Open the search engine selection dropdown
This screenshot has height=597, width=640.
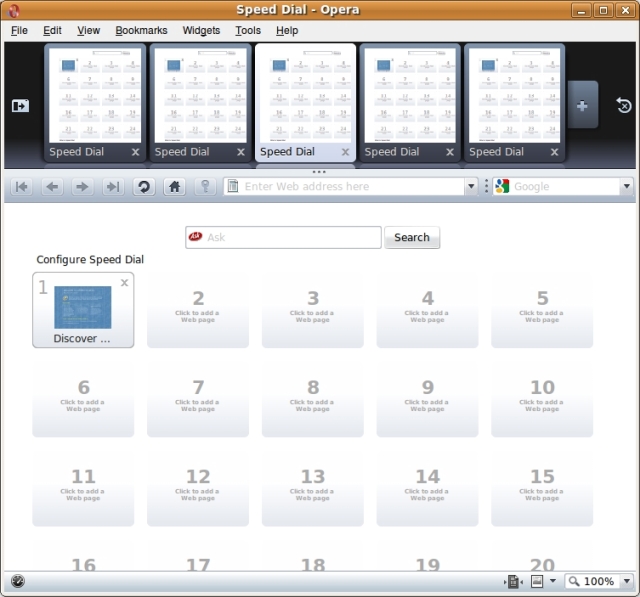pyautogui.click(x=627, y=186)
